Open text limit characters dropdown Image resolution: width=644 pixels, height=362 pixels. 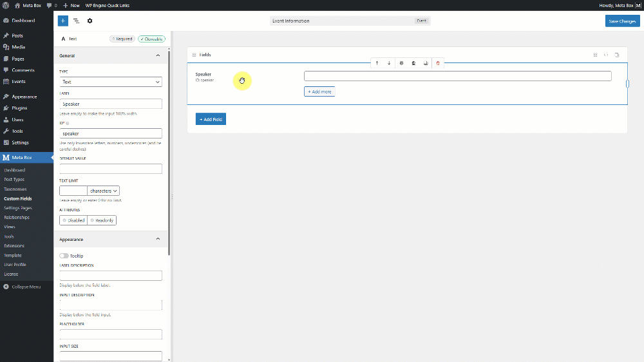(x=104, y=191)
